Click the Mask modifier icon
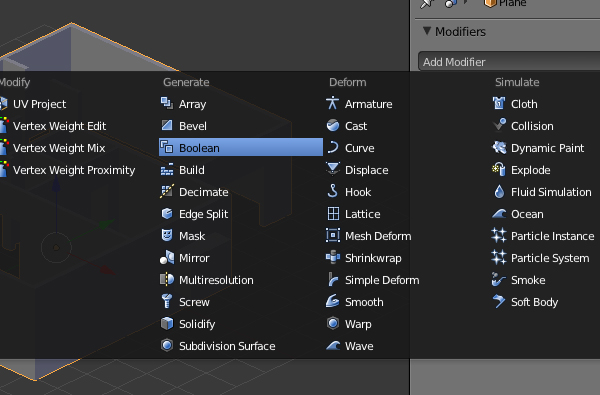The width and height of the screenshot is (600, 395). (167, 235)
